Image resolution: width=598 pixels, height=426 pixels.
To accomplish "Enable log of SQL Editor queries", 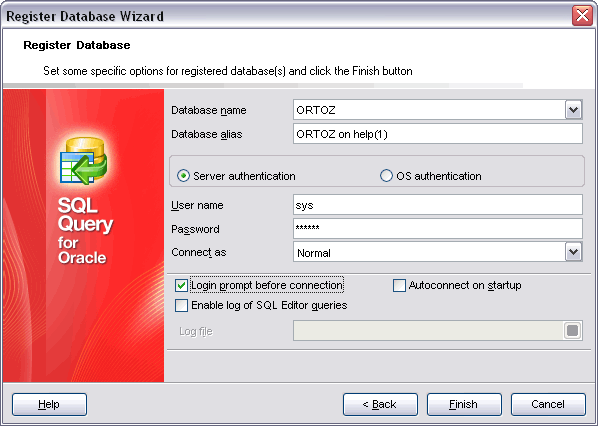I will click(x=182, y=305).
